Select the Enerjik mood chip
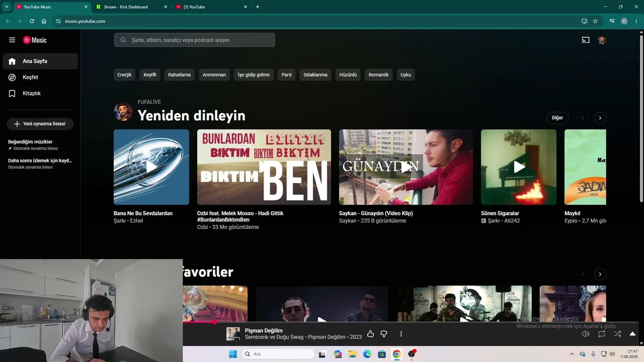 coord(124,75)
